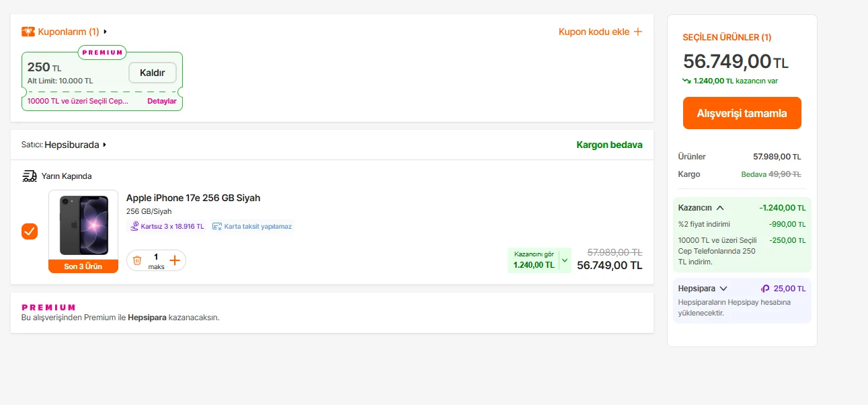This screenshot has width=868, height=405.
Task: Click the plus icon next to Kupon kodu ekle
Action: coord(638,32)
